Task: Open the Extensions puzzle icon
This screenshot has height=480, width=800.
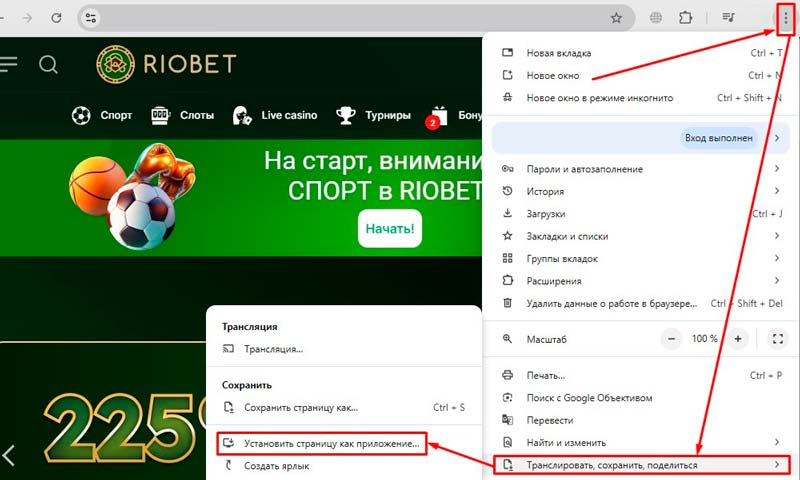Action: click(x=685, y=18)
